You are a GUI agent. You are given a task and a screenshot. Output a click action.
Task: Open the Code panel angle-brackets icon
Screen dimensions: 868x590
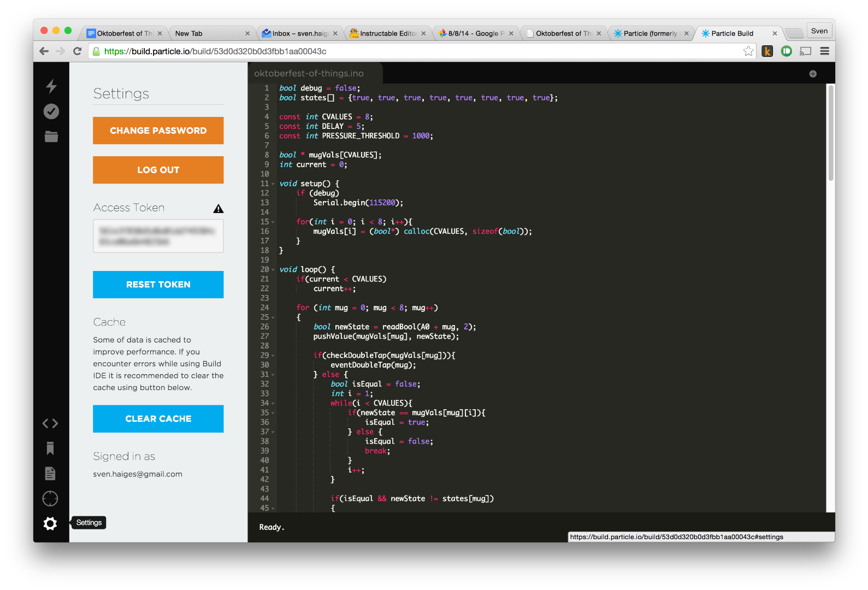click(x=50, y=423)
